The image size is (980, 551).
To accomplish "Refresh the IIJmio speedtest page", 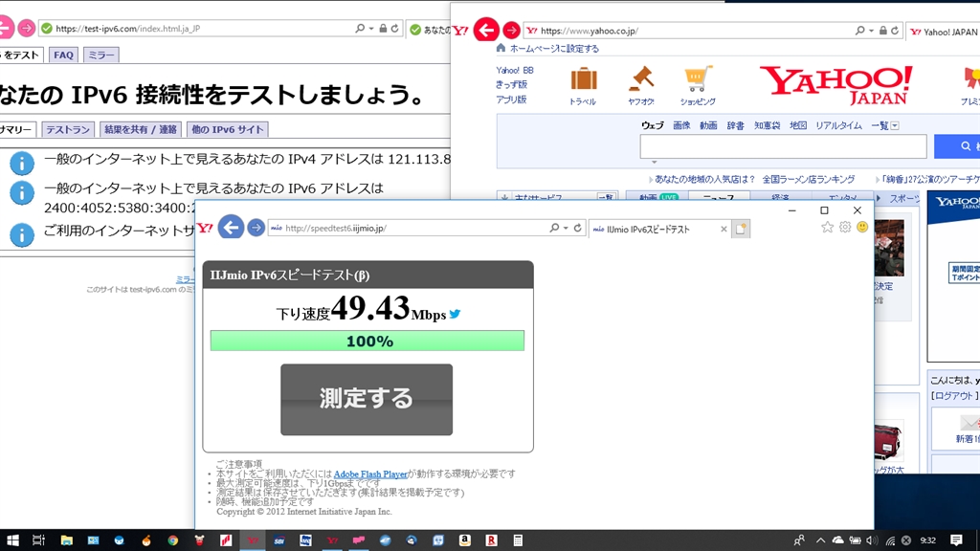I will coord(577,228).
